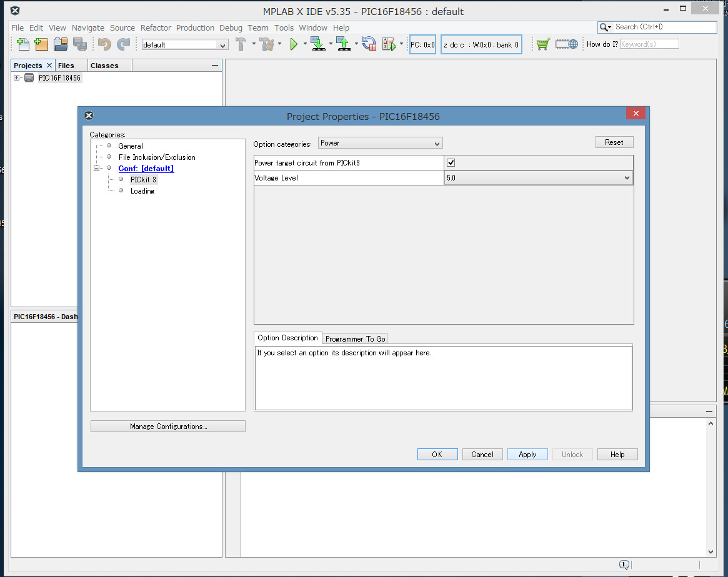Screen dimensions: 728x577
Task: Click the Save All disks icon
Action: tap(80, 44)
